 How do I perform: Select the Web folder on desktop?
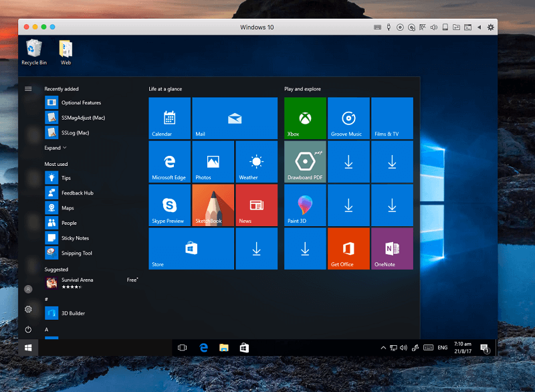(66, 52)
